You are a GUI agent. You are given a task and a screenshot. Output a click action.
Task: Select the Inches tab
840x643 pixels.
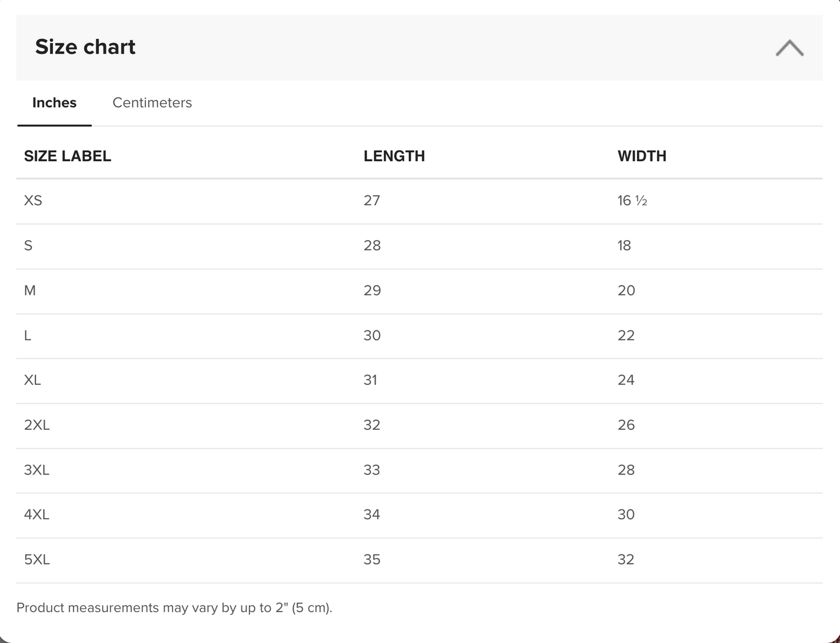54,103
